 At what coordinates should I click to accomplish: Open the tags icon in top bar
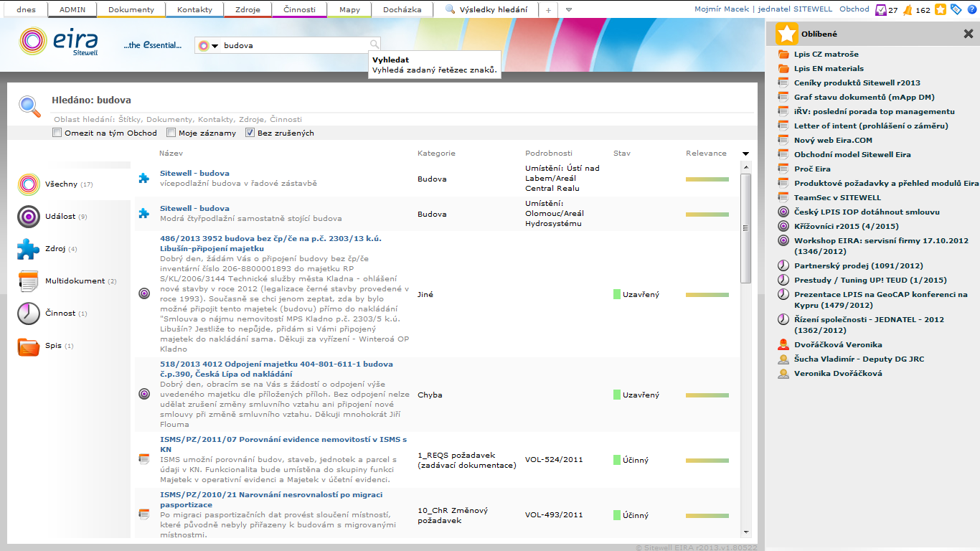coord(956,9)
